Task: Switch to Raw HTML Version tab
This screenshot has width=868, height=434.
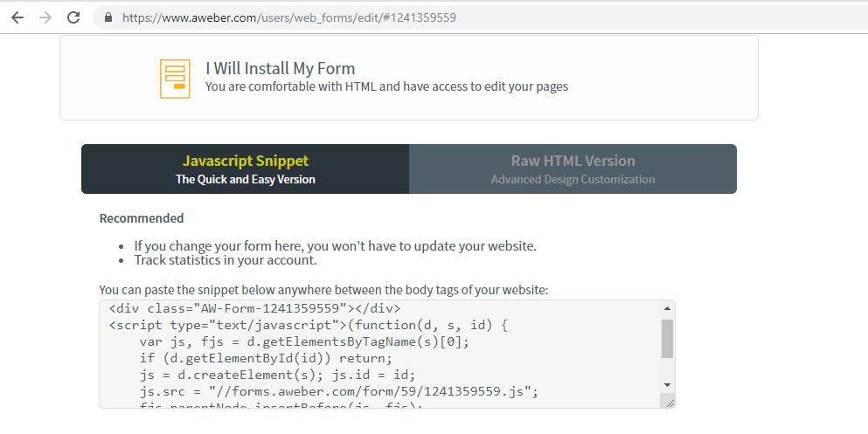Action: [x=573, y=169]
